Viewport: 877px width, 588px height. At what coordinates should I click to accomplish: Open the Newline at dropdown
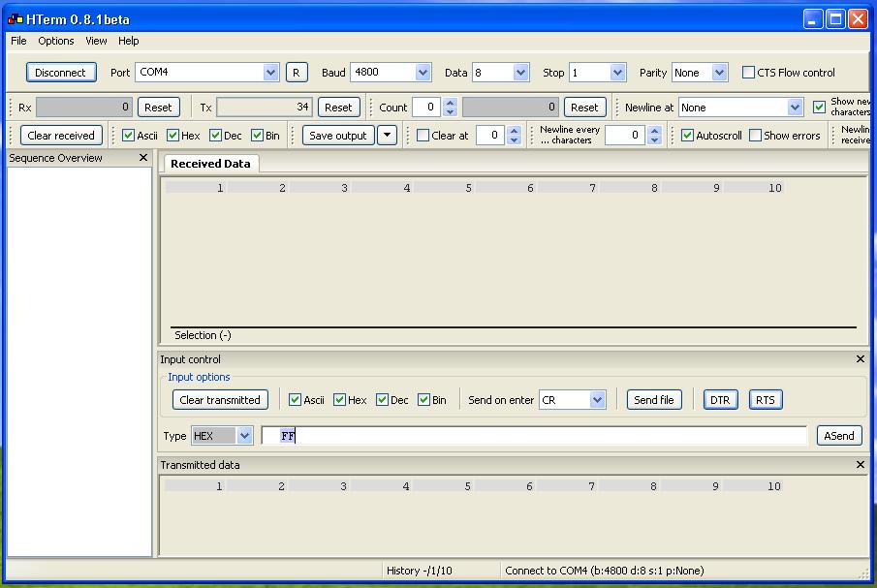pos(795,108)
